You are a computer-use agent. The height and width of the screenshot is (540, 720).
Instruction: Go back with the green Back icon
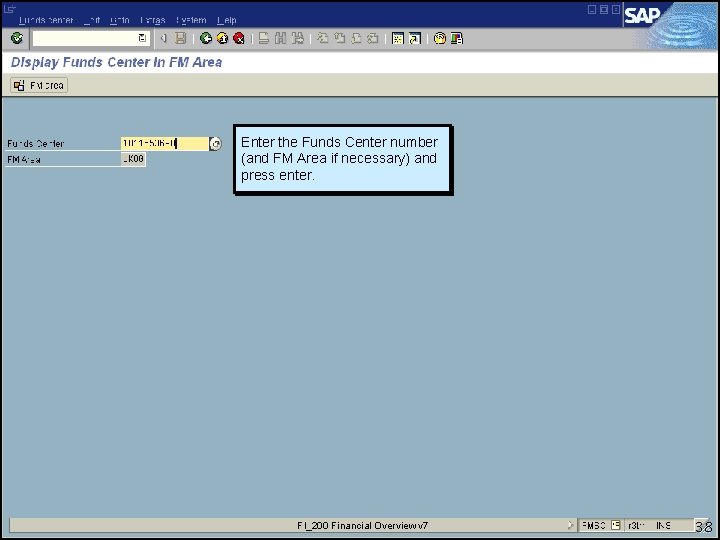(x=206, y=39)
